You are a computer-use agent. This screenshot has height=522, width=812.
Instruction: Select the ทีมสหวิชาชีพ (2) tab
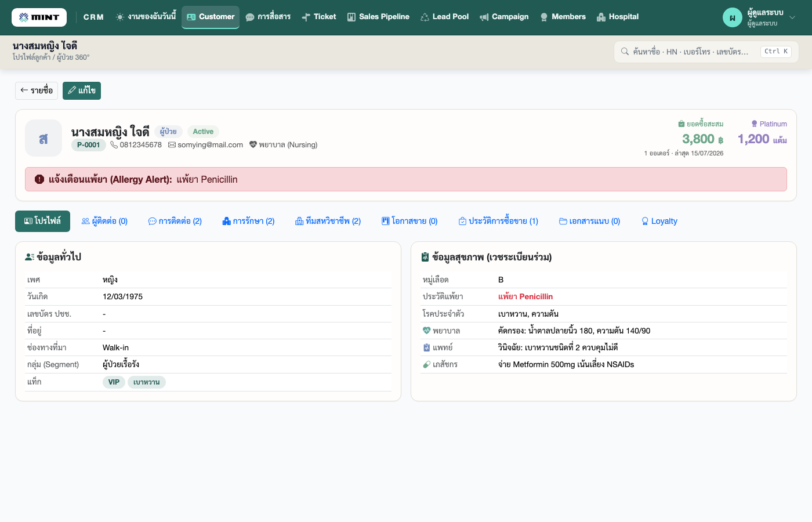tap(328, 221)
